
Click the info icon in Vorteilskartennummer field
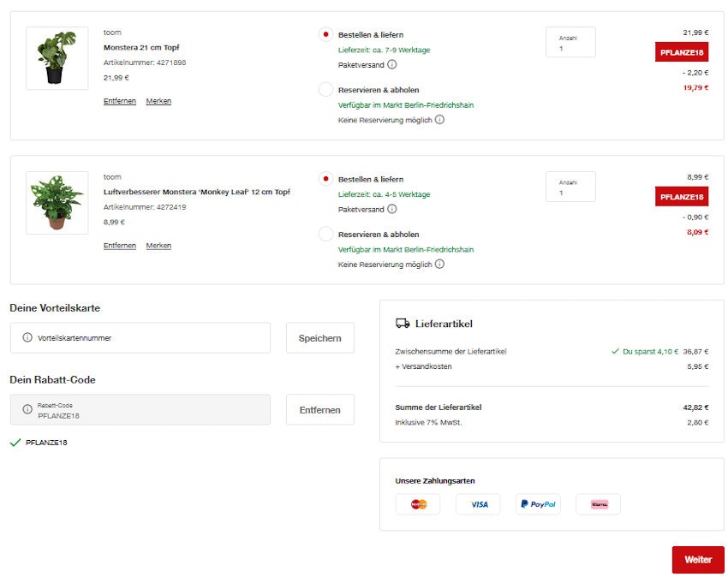tap(27, 338)
